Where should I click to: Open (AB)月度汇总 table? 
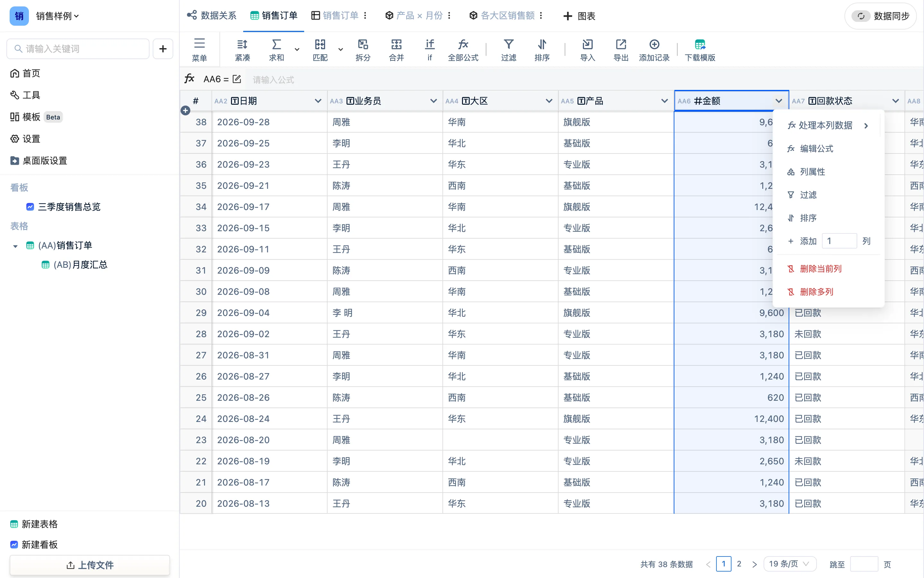[x=74, y=265]
